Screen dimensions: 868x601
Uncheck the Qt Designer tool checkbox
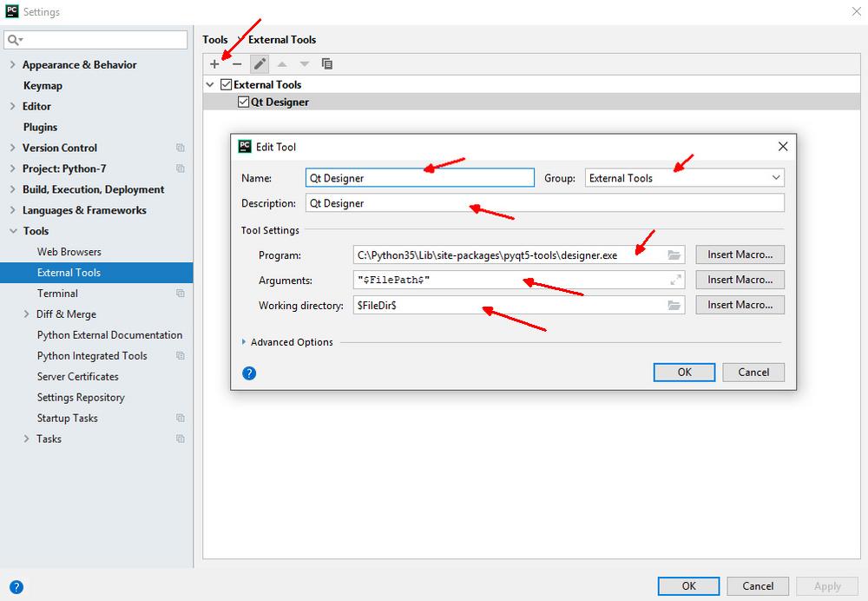243,102
